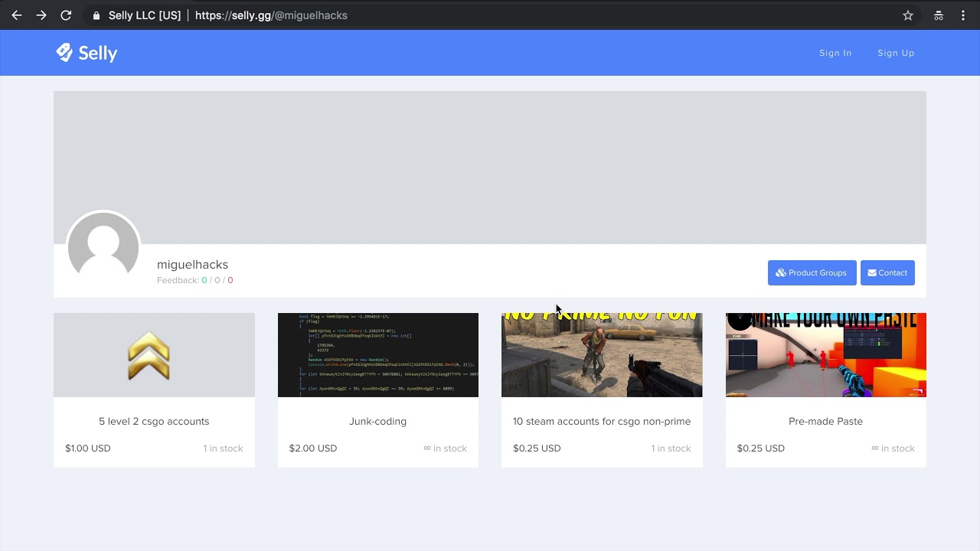Open the 5 level 2 csgo accounts thumbnail
This screenshot has height=551, width=980.
(x=154, y=355)
